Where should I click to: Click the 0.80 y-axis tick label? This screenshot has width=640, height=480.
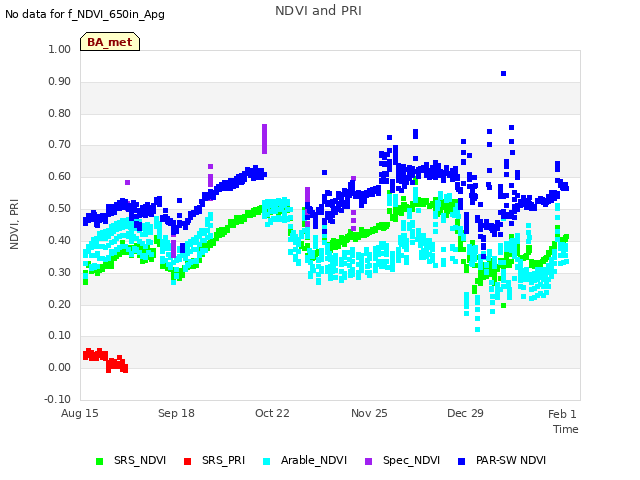click(x=60, y=113)
